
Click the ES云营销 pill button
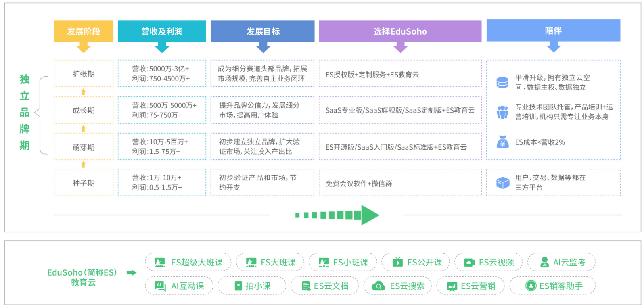point(471,286)
